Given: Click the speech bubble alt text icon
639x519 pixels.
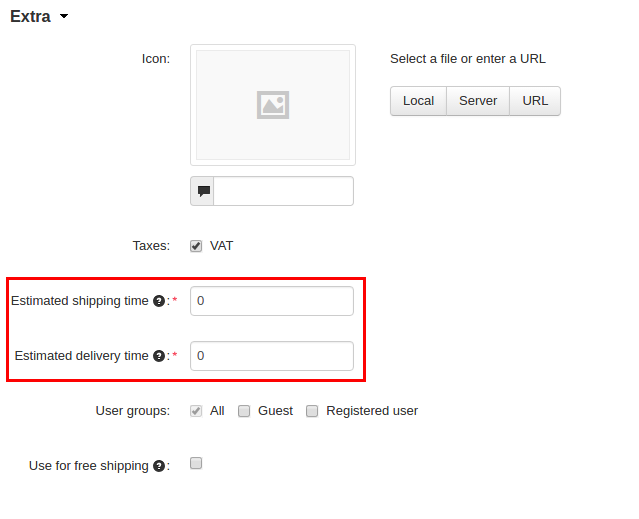Looking at the screenshot, I should tap(203, 191).
